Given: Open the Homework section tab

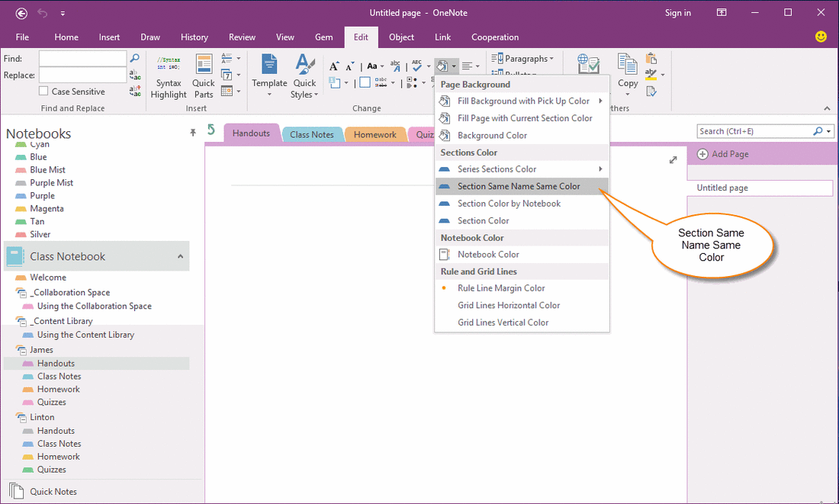Looking at the screenshot, I should click(x=375, y=134).
